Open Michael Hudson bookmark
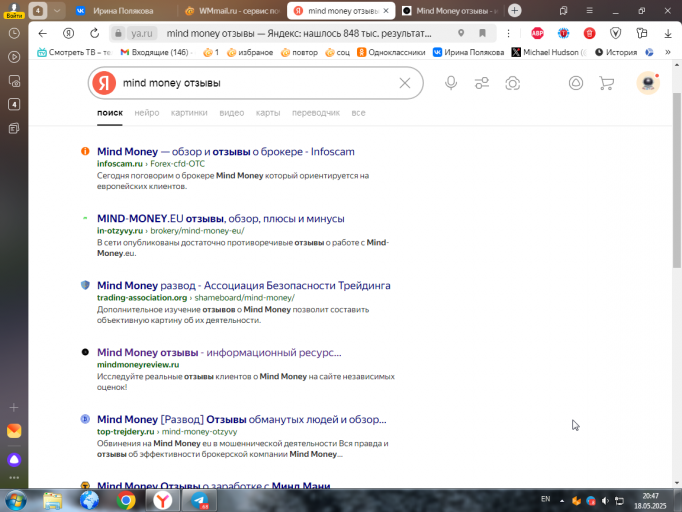Image resolution: width=682 pixels, height=512 pixels. tap(549, 52)
